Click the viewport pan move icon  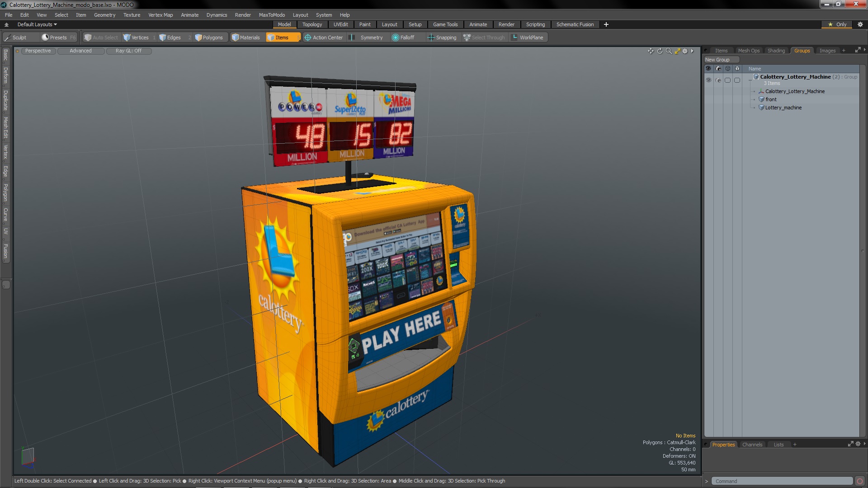651,51
